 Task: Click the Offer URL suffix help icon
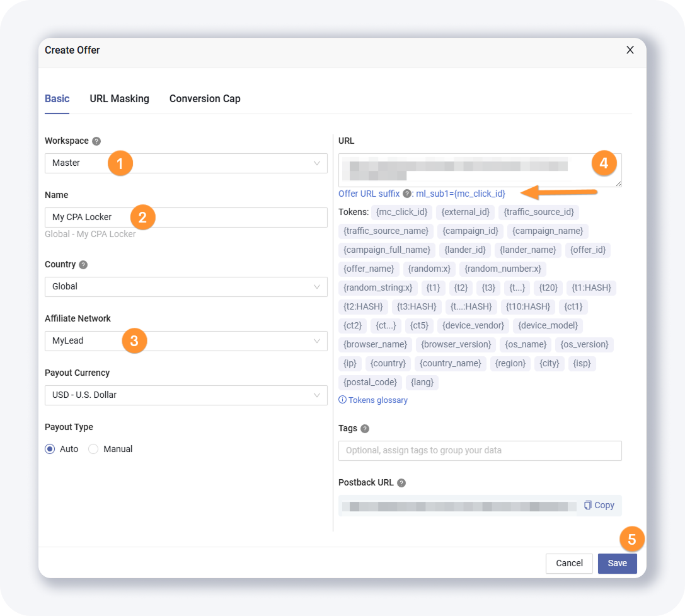point(407,194)
